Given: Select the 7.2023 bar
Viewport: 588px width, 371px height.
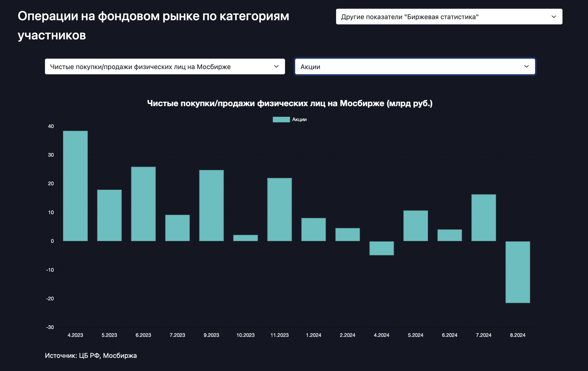Looking at the screenshot, I should pos(177,228).
